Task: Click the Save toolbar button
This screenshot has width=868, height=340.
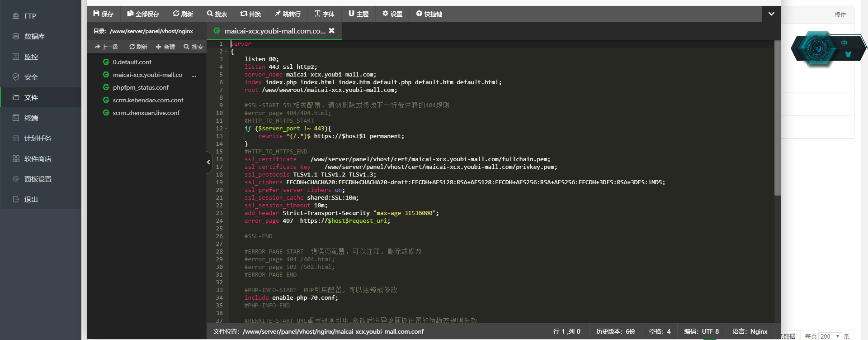Action: 104,14
